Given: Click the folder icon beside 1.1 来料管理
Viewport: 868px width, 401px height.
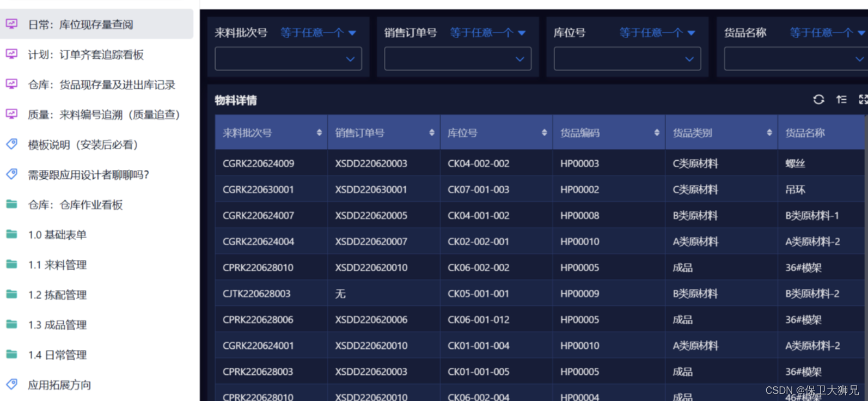Looking at the screenshot, I should [x=11, y=264].
